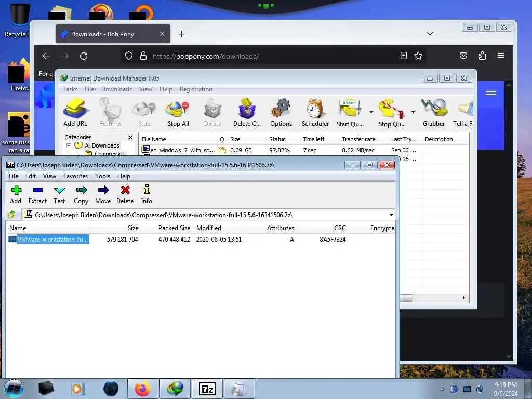Open Options in Internet Download Manager
The image size is (532, 399).
click(281, 113)
